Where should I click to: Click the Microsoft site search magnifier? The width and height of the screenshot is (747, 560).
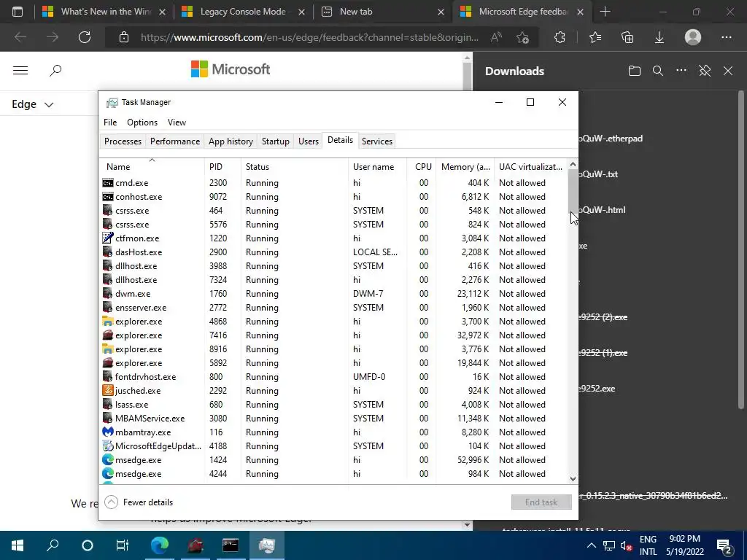55,71
